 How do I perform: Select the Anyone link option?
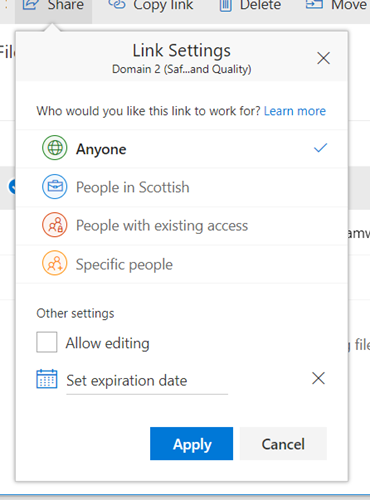tap(182, 149)
